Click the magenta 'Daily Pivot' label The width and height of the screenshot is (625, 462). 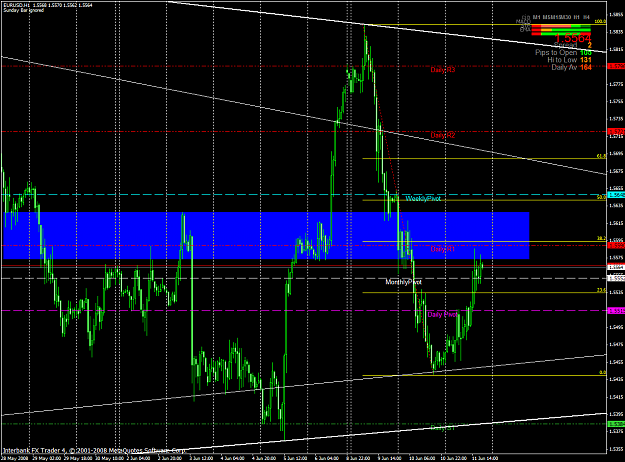(442, 315)
